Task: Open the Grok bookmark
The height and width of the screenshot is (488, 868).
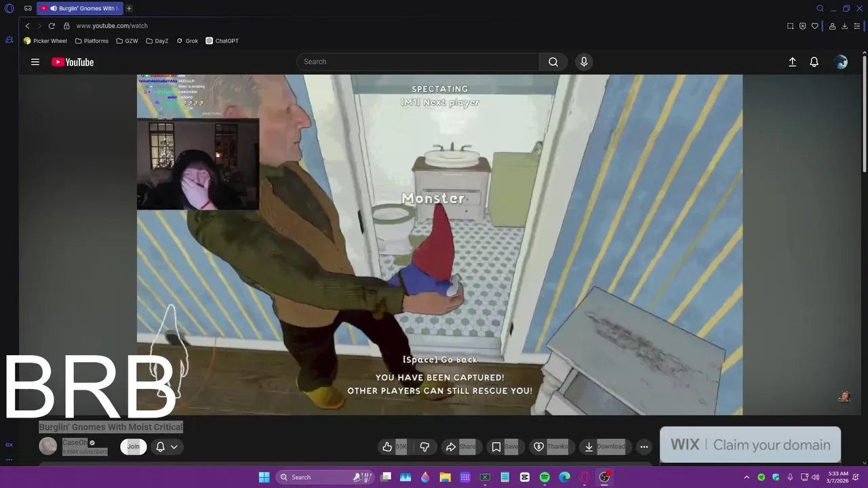Action: point(187,41)
